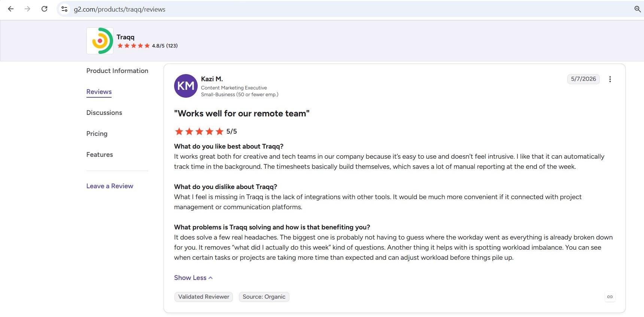View site information icon in address bar
Screen dimensions: 644x317
coord(64,9)
